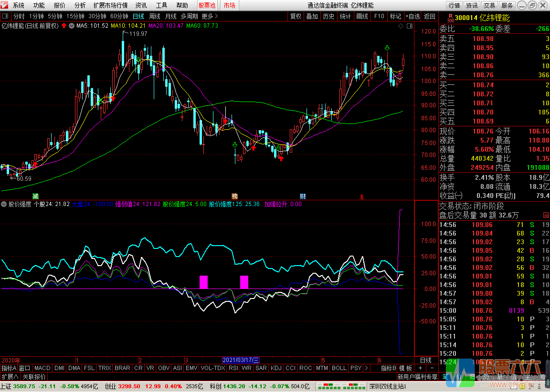
Task: Switch to 15分钟 period
Action: point(75,16)
